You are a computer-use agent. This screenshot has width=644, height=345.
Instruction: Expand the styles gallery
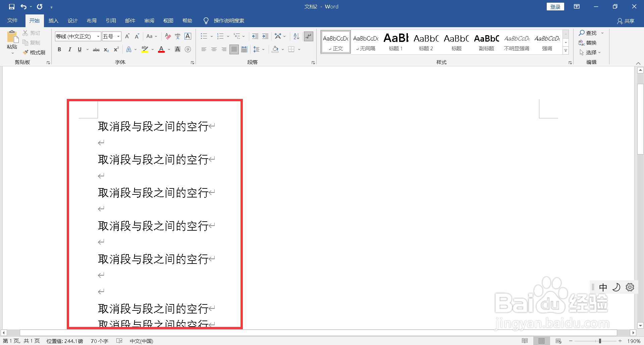[566, 51]
